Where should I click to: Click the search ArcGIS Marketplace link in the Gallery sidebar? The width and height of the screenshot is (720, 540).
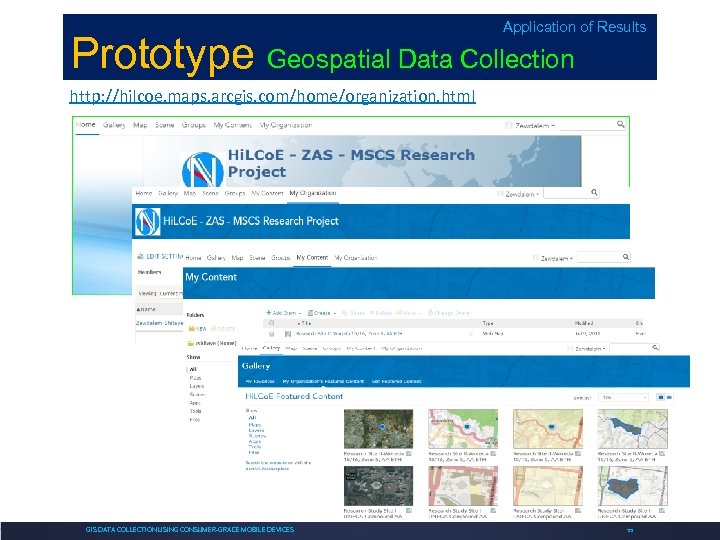coord(278,466)
